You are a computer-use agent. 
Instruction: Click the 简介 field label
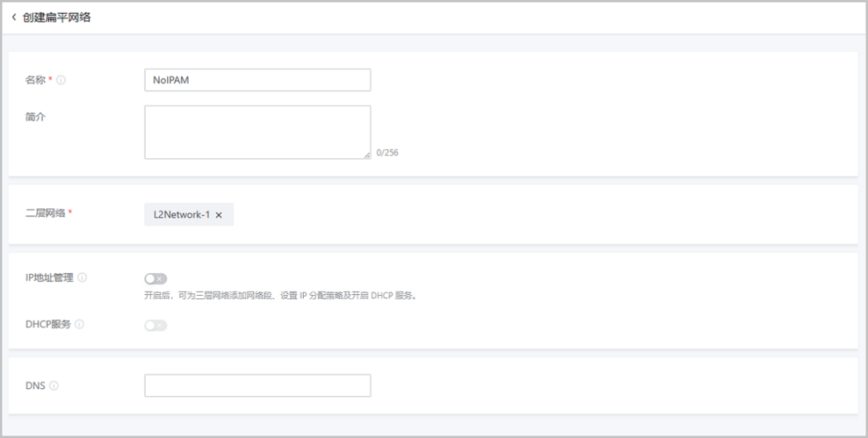(x=35, y=117)
